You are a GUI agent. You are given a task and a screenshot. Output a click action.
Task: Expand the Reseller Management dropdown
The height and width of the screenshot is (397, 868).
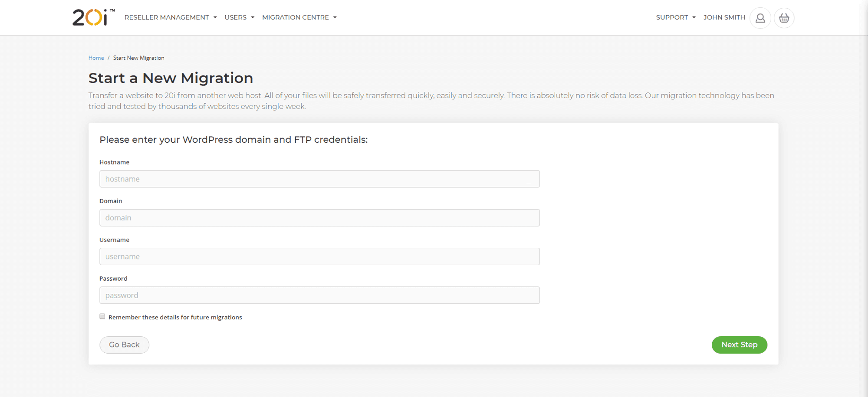pos(171,17)
